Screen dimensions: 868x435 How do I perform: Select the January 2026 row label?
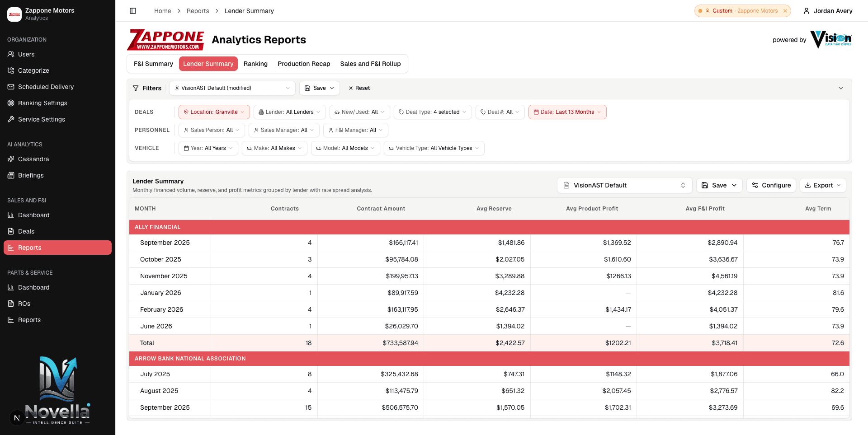click(x=160, y=293)
